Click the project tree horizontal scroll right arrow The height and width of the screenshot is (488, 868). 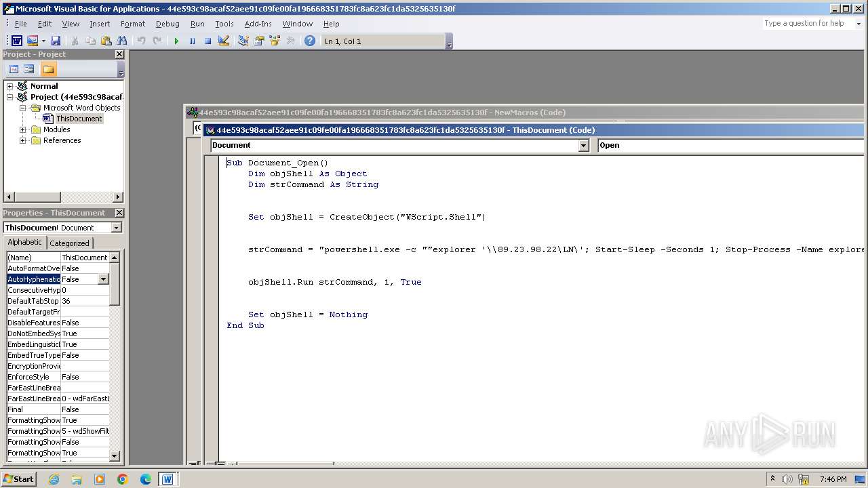coord(118,197)
